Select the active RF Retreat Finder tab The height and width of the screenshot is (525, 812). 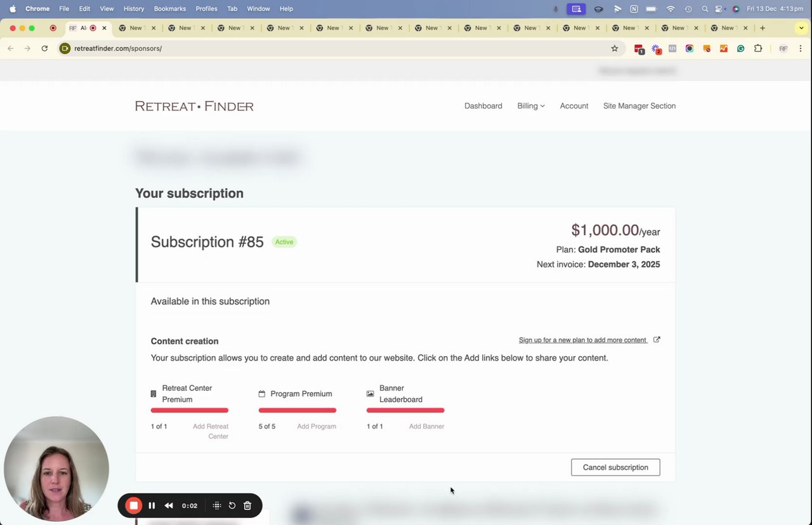tap(88, 28)
